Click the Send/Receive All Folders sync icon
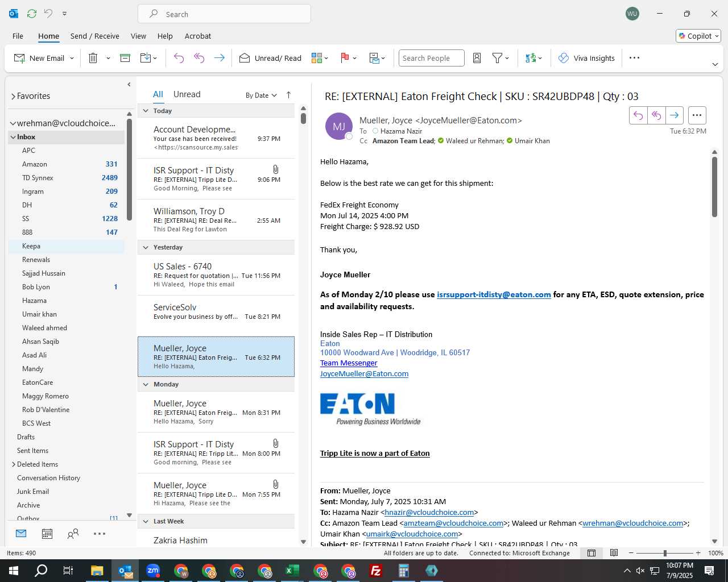The image size is (728, 582). (x=32, y=14)
